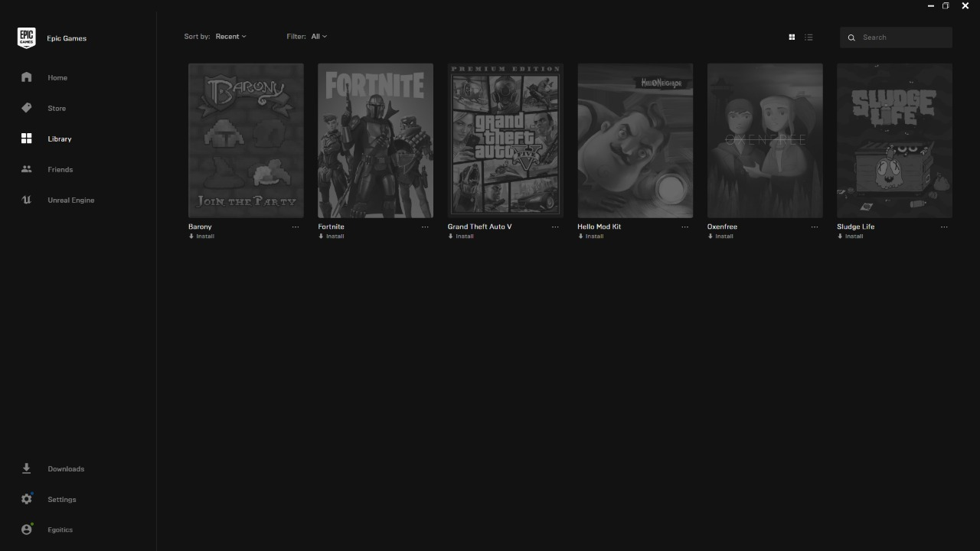Click the Search input field
The width and height of the screenshot is (980, 551).
point(896,37)
